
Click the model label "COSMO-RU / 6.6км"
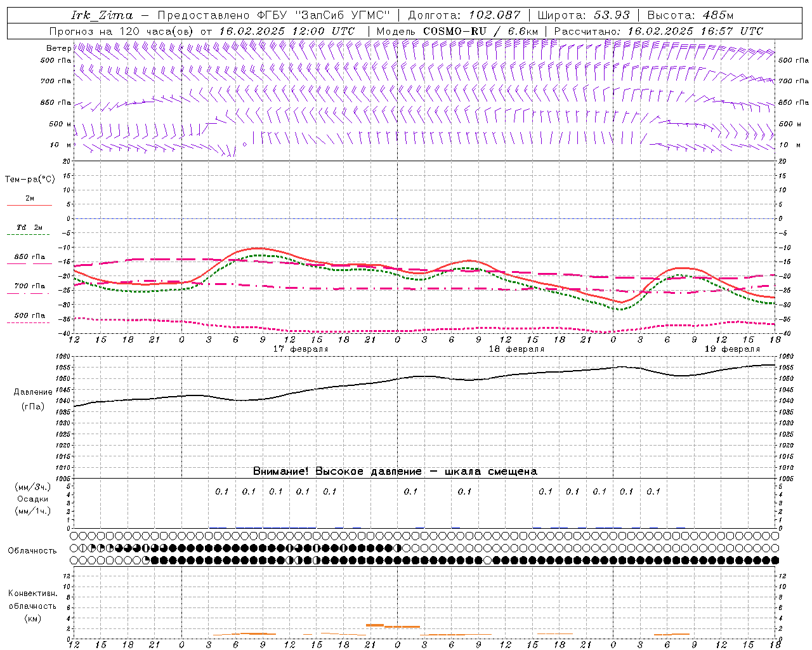click(x=480, y=31)
